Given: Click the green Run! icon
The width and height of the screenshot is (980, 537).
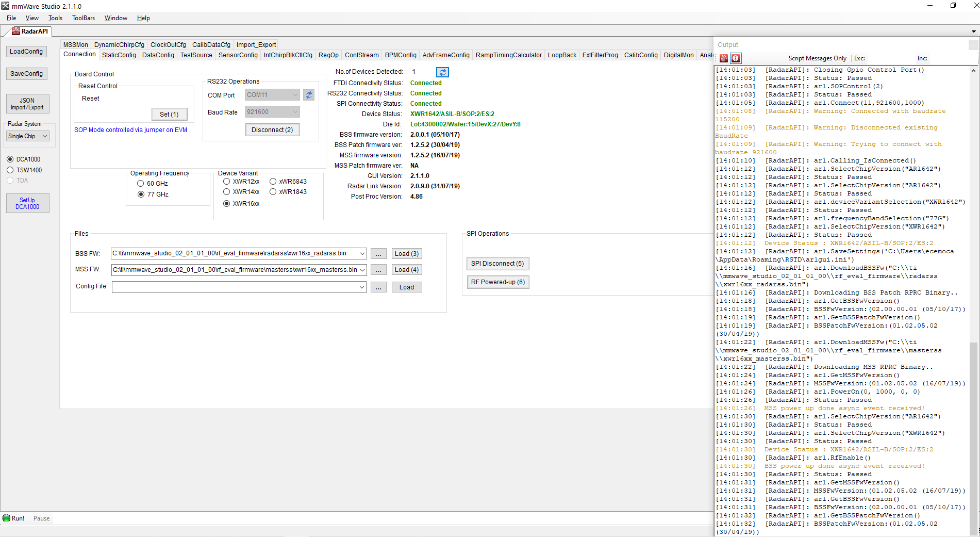Looking at the screenshot, I should click(x=6, y=518).
